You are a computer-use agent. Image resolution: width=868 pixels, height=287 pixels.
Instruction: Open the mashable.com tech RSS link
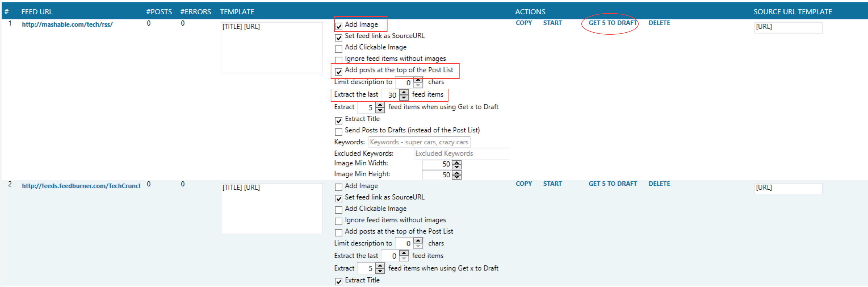[x=67, y=25]
